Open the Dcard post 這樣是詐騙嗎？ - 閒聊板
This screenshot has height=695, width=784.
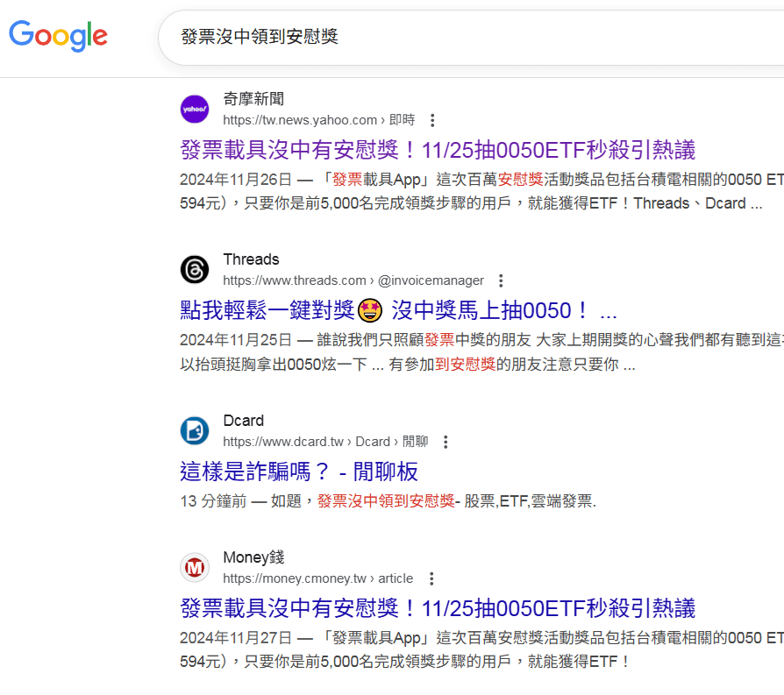click(x=299, y=472)
